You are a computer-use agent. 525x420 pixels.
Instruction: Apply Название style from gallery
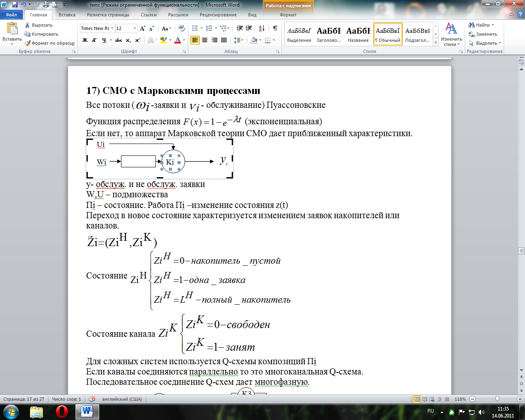[358, 34]
